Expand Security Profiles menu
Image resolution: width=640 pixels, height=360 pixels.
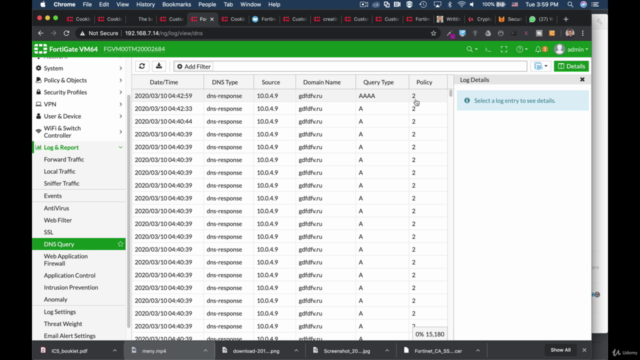[x=79, y=92]
